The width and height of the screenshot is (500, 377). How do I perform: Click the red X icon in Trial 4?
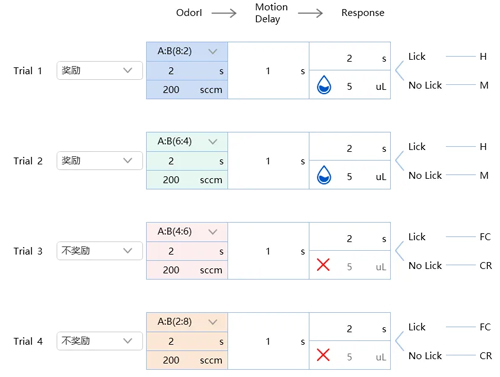click(323, 355)
